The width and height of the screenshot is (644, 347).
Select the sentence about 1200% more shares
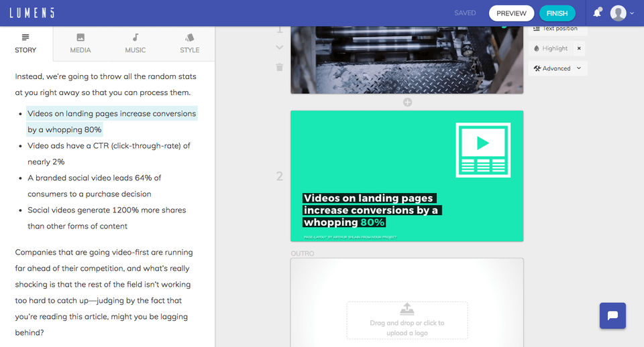coord(107,218)
